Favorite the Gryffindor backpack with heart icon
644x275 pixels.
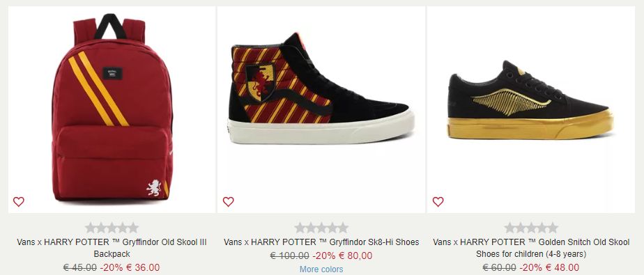19,201
